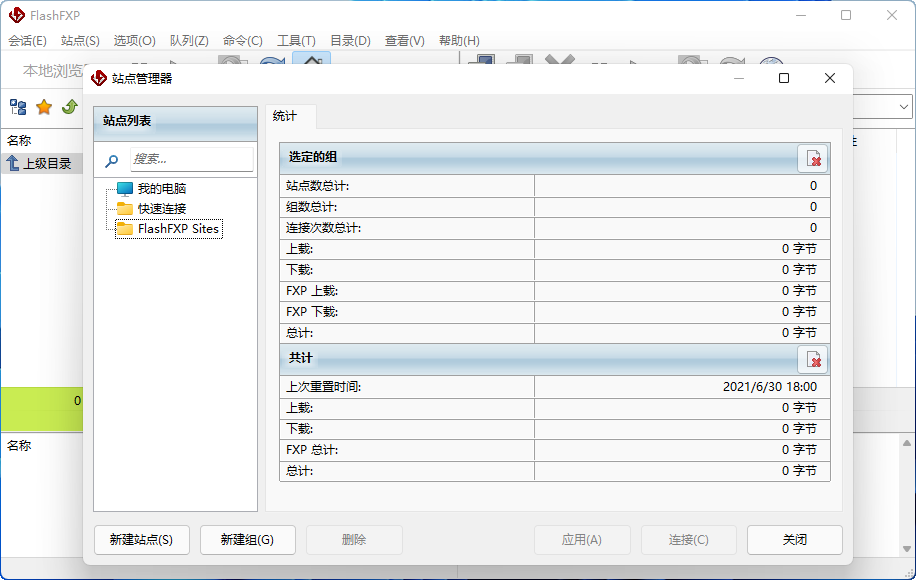Image resolution: width=916 pixels, height=580 pixels.
Task: Click the 新建组(G) button
Action: (x=248, y=540)
